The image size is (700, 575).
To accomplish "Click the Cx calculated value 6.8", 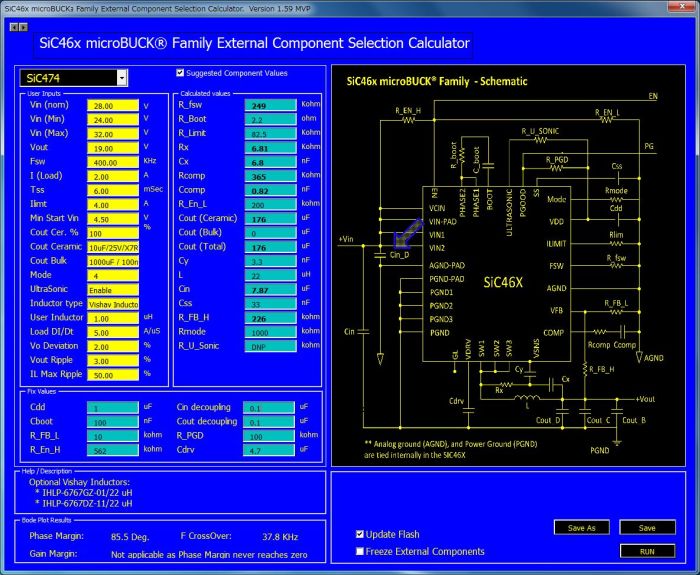I will point(271,162).
